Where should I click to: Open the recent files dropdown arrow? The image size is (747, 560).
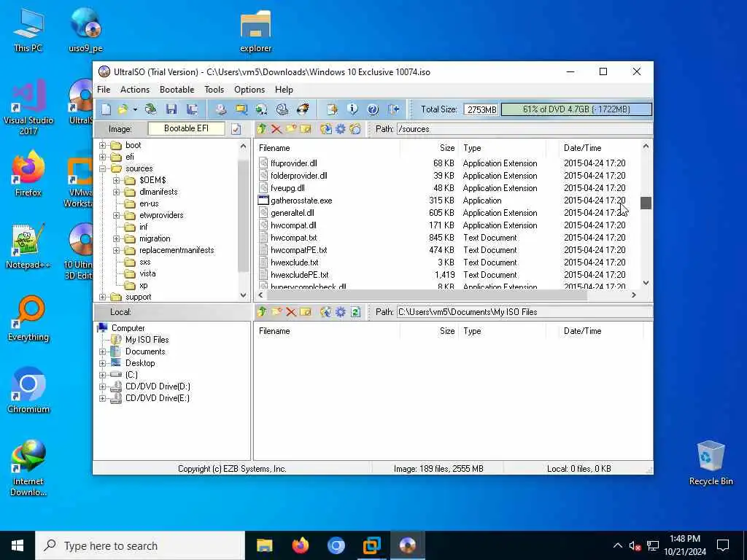[135, 110]
